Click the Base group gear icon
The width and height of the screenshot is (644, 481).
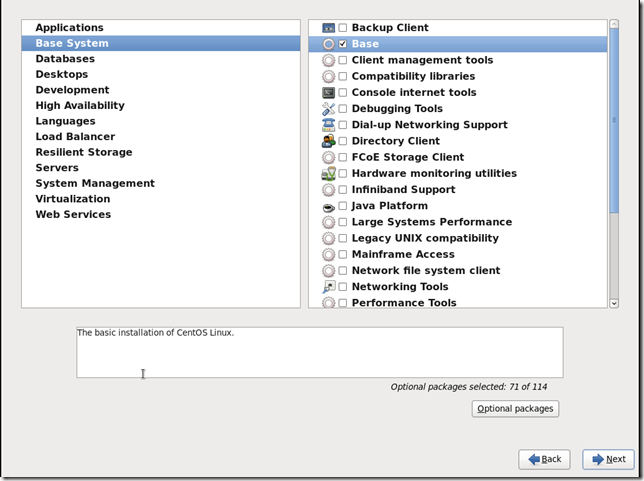[x=329, y=44]
